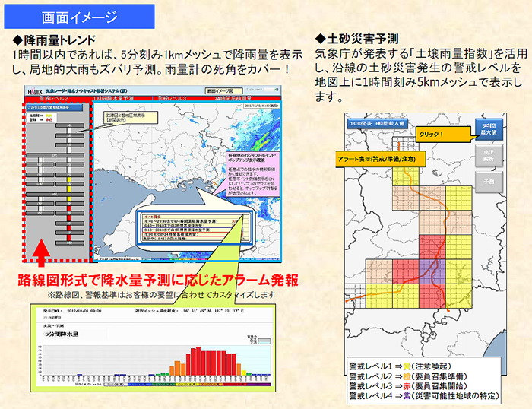Click the 警戒レベル1 黄 legend line
Image resolution: width=532 pixels, height=409 pixels.
pyautogui.click(x=401, y=366)
